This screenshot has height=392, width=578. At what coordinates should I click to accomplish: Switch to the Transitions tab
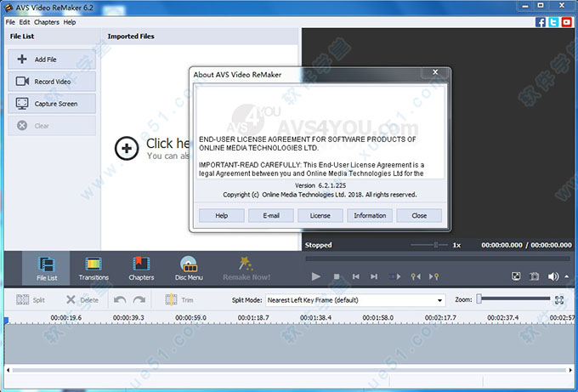(93, 269)
